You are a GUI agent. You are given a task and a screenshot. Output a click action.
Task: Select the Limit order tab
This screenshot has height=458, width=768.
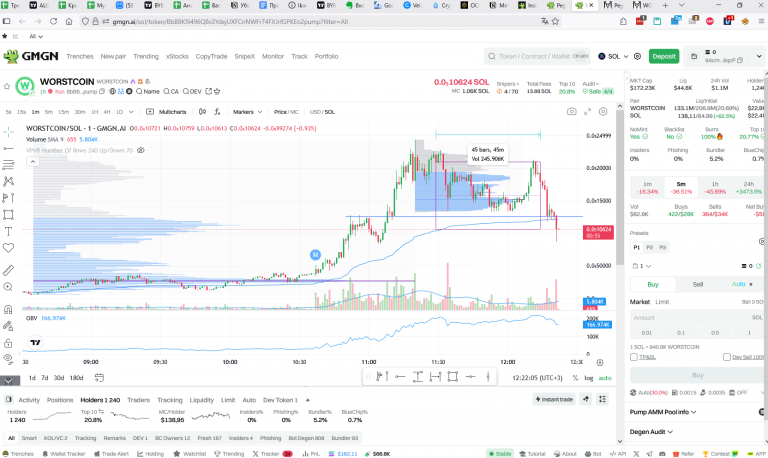[x=662, y=302]
